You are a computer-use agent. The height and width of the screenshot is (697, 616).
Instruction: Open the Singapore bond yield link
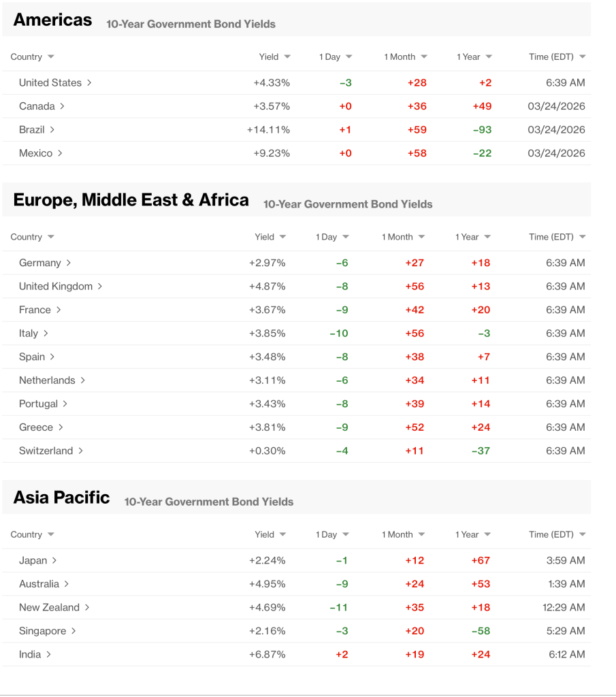[x=42, y=631]
